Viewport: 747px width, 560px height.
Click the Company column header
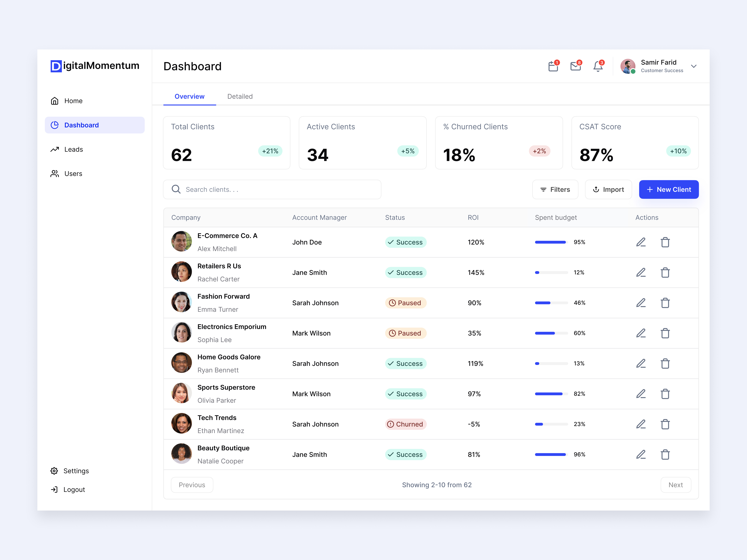tap(186, 218)
